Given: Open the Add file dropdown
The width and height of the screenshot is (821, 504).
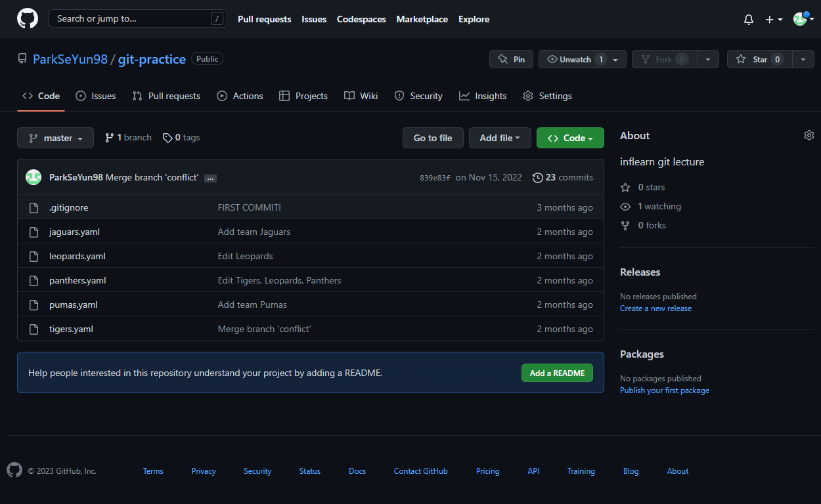Looking at the screenshot, I should point(500,138).
